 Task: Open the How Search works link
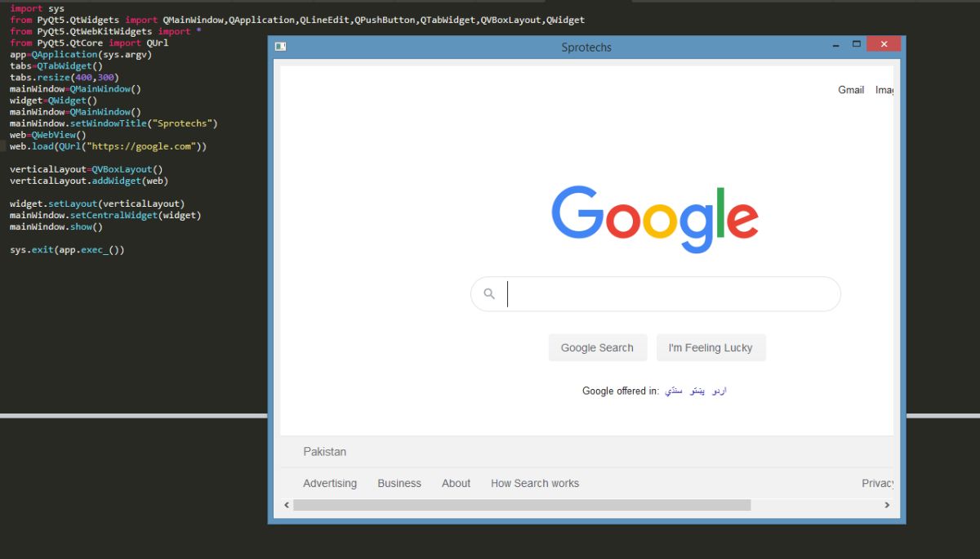[535, 483]
